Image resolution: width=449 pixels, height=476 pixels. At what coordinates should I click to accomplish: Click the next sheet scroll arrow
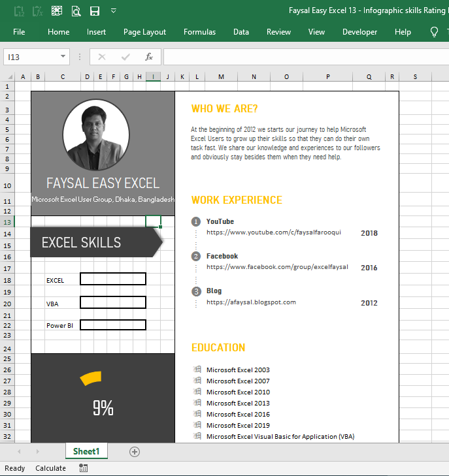tap(38, 452)
